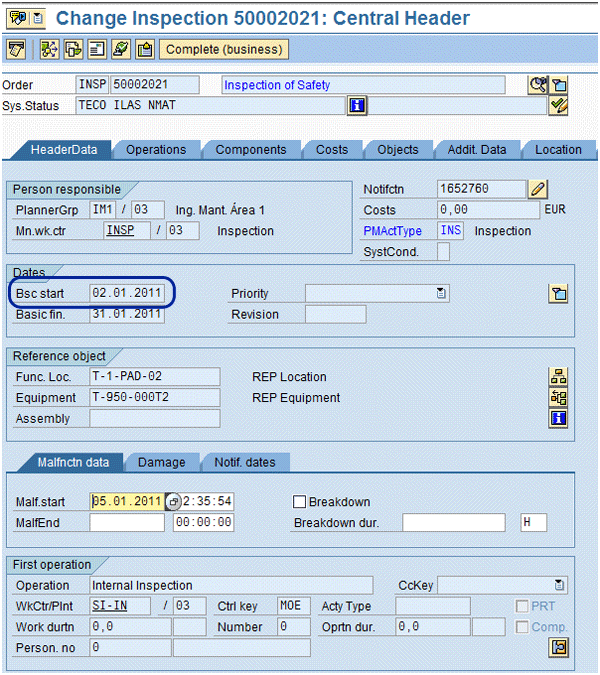Open system status info icon

click(356, 106)
